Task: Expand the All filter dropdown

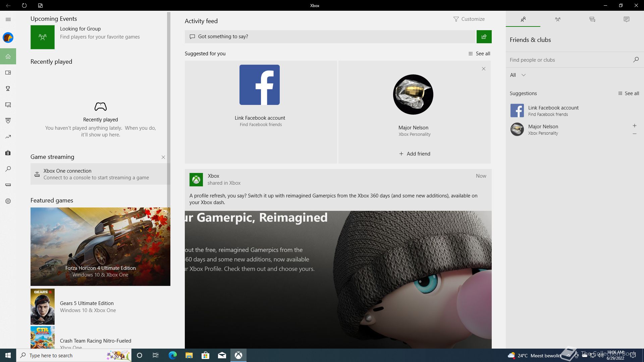Action: click(x=518, y=75)
